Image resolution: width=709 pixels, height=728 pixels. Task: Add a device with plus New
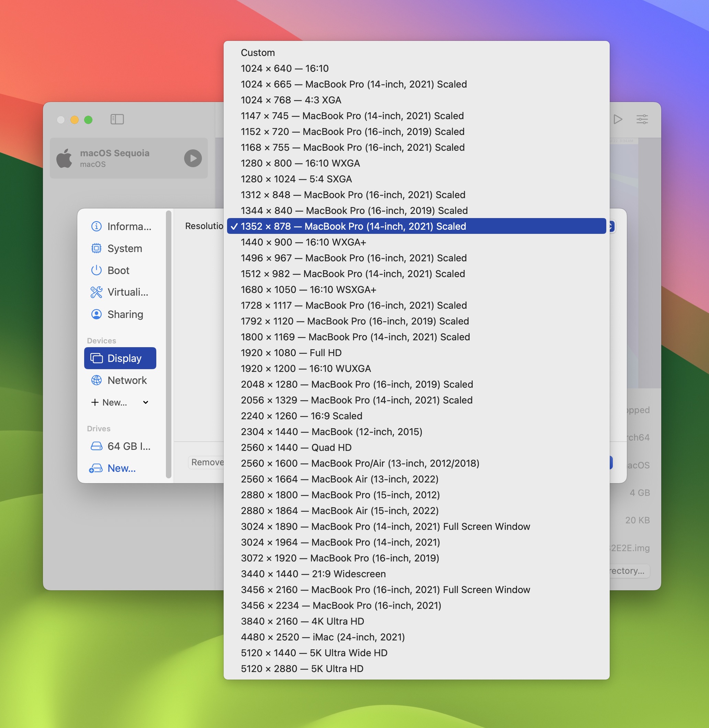[x=109, y=402]
